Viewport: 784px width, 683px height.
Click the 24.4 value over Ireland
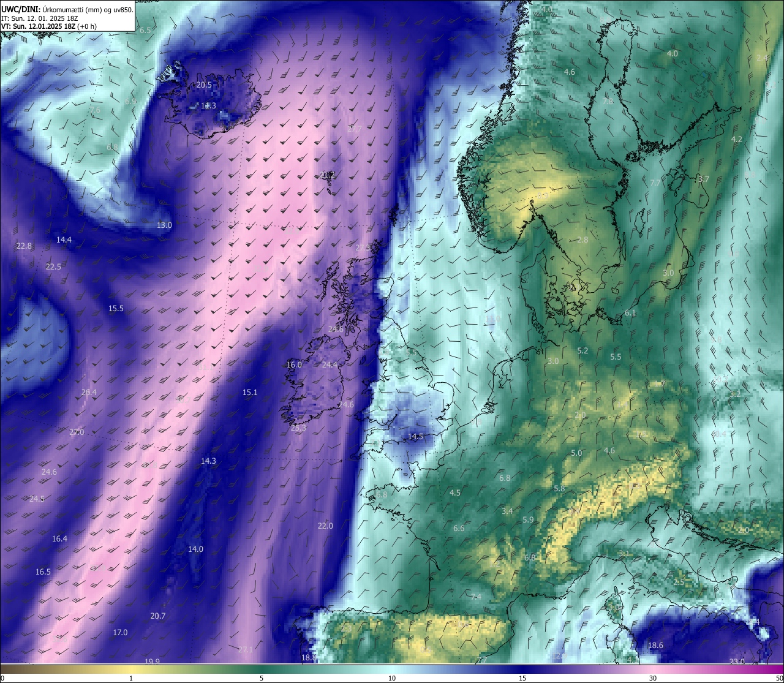pos(330,365)
